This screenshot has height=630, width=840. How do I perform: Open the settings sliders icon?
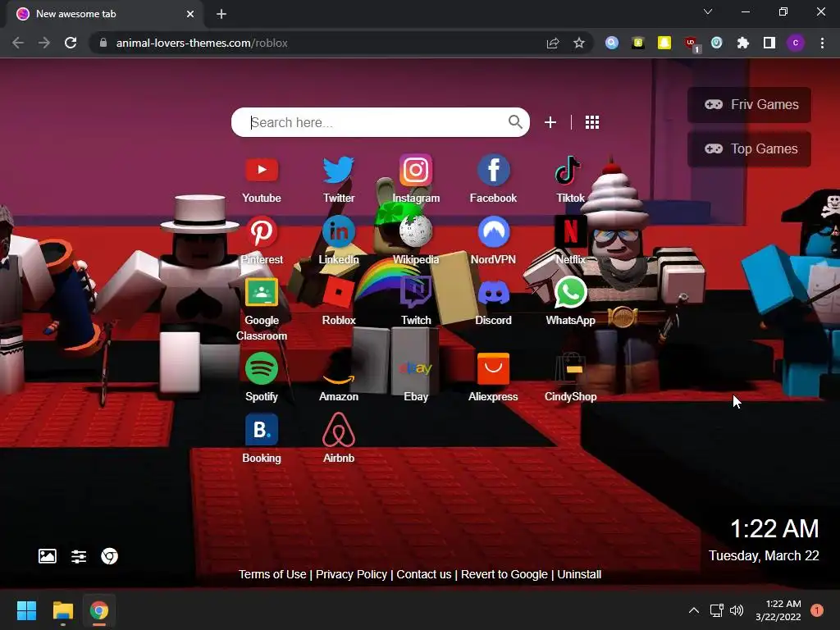pos(79,556)
